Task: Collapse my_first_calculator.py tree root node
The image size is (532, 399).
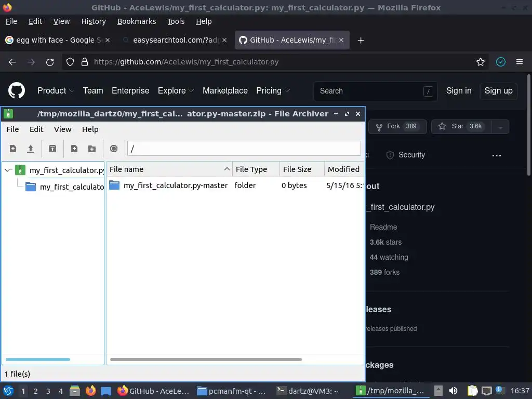Action: click(x=7, y=170)
